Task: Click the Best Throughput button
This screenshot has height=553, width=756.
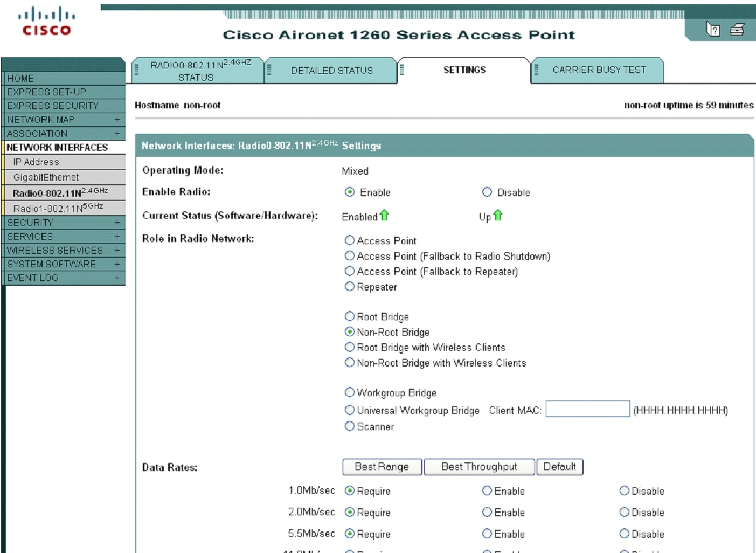Action: coord(479,467)
